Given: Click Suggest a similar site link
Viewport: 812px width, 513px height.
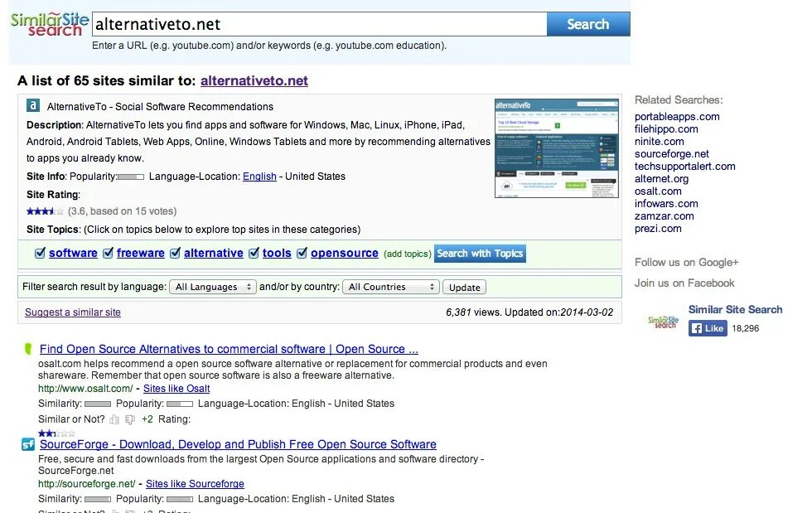Looking at the screenshot, I should pos(73,312).
